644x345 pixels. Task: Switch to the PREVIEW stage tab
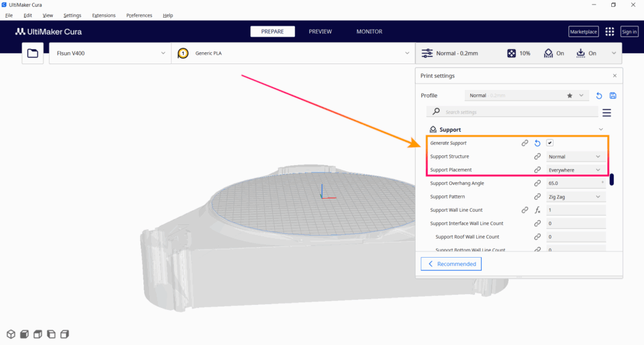click(320, 31)
